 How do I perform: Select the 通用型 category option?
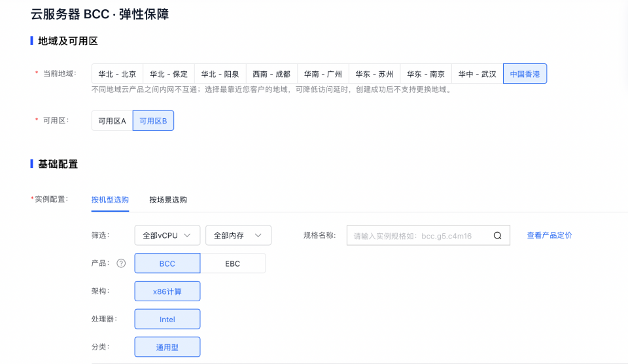(x=167, y=347)
